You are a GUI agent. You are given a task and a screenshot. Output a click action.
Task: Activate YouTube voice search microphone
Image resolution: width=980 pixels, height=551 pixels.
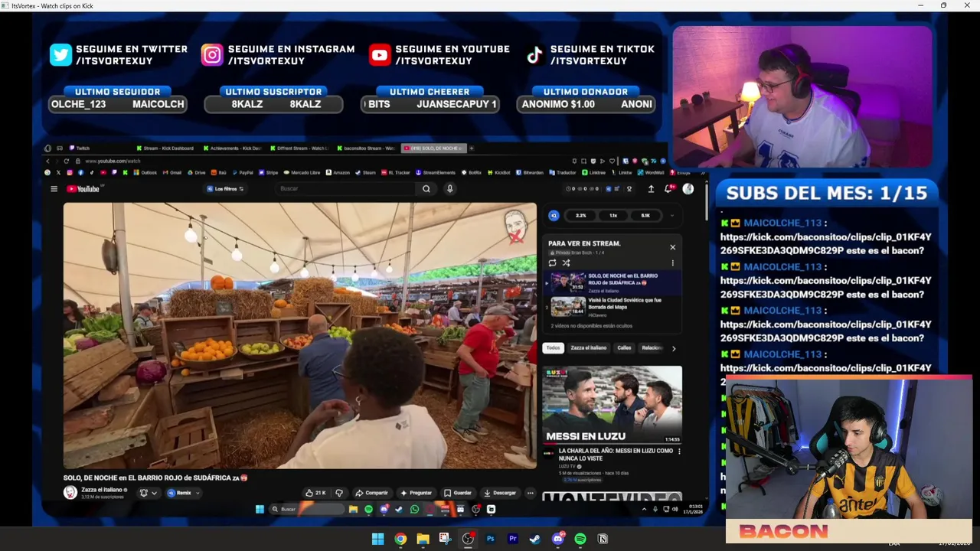(x=450, y=189)
